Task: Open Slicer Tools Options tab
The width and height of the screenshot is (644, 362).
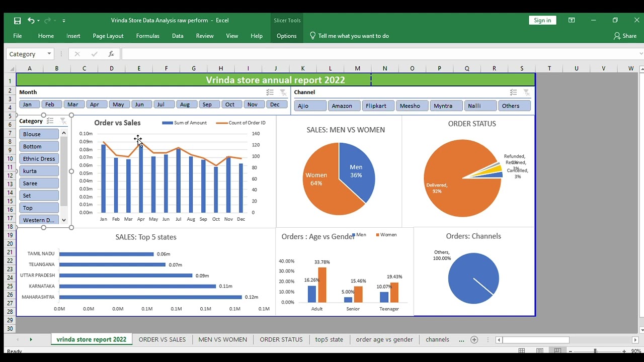Action: (286, 36)
